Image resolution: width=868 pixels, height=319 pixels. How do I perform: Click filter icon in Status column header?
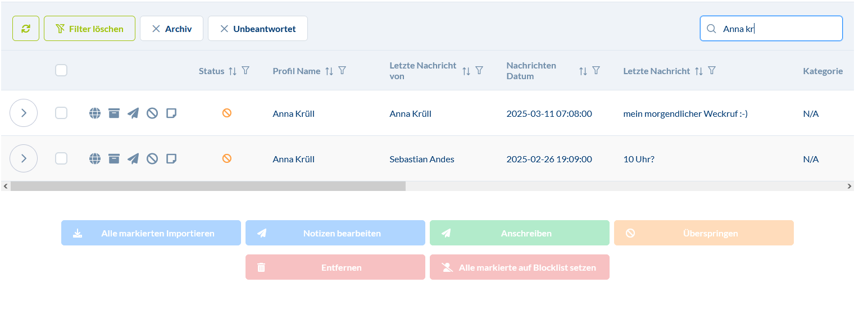[x=246, y=71]
